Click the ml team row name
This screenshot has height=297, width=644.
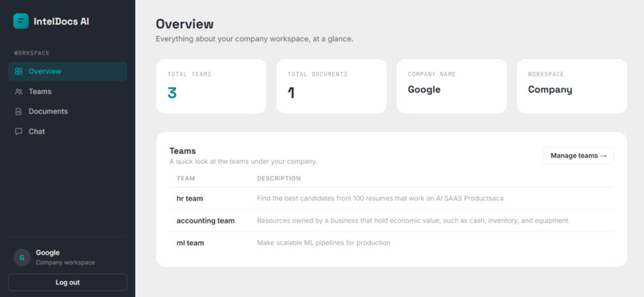pos(190,243)
